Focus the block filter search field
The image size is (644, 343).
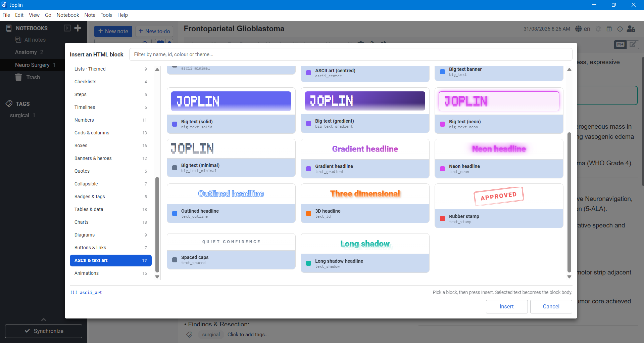tap(351, 54)
